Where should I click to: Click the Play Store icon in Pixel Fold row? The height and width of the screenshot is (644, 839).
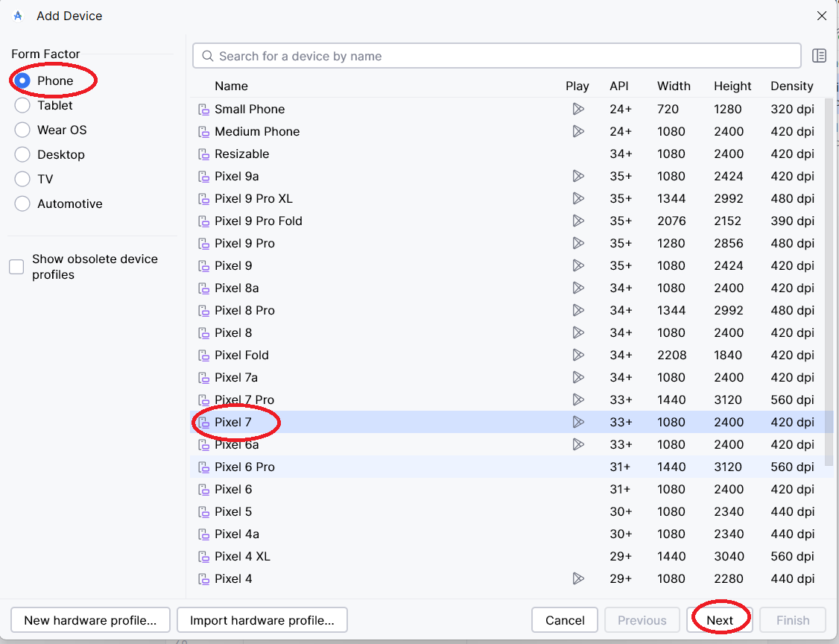pos(577,355)
